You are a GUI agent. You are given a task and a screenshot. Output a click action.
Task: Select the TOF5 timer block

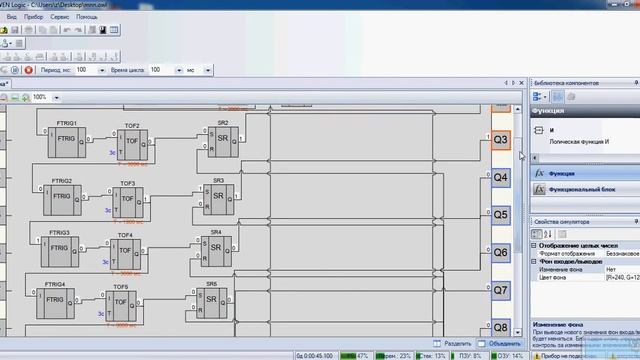[121, 306]
